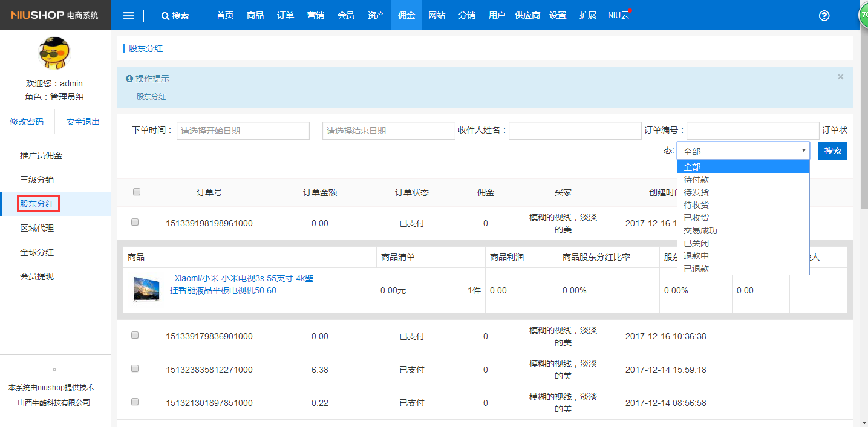This screenshot has width=868, height=427.
Task: Select 待付款 status option
Action: pos(743,180)
